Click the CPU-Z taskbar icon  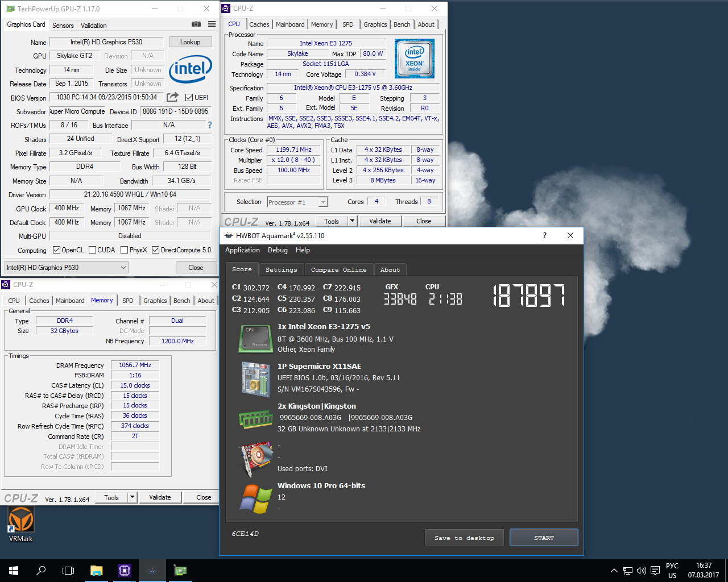click(x=125, y=571)
